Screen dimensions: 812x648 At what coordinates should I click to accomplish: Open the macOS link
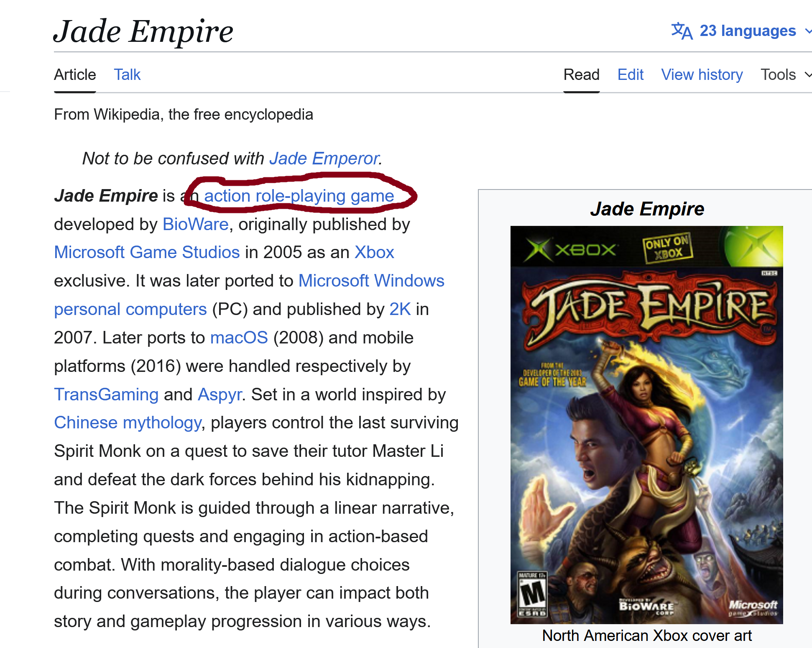click(x=239, y=338)
